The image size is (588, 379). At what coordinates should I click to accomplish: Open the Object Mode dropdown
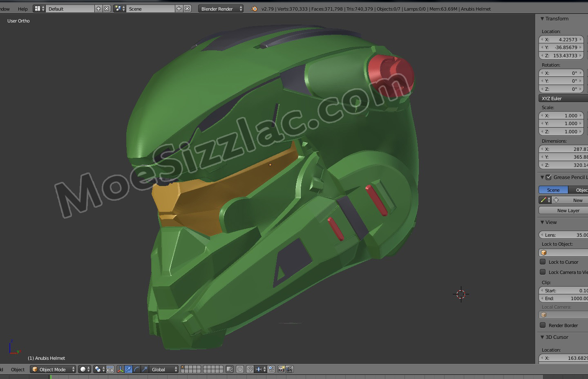click(x=54, y=369)
